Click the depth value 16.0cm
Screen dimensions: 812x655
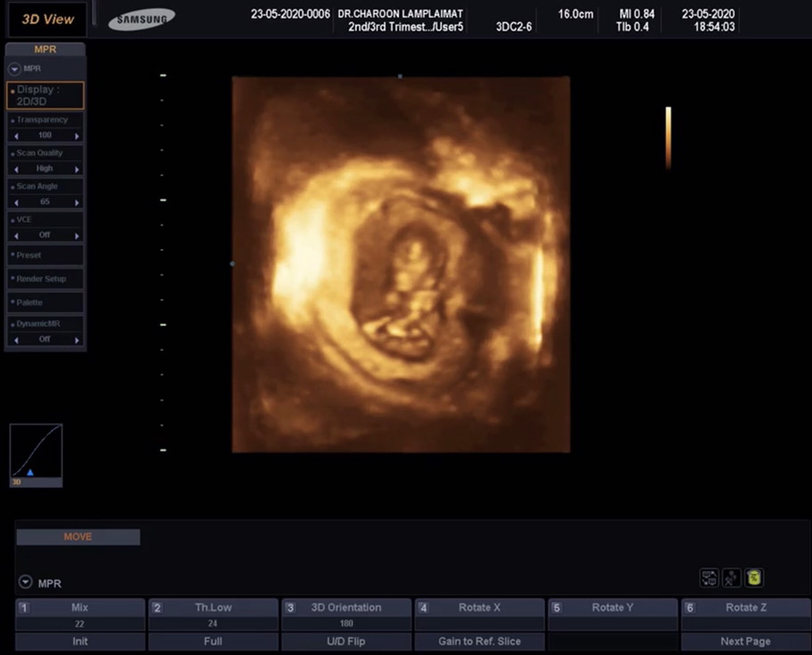[575, 14]
